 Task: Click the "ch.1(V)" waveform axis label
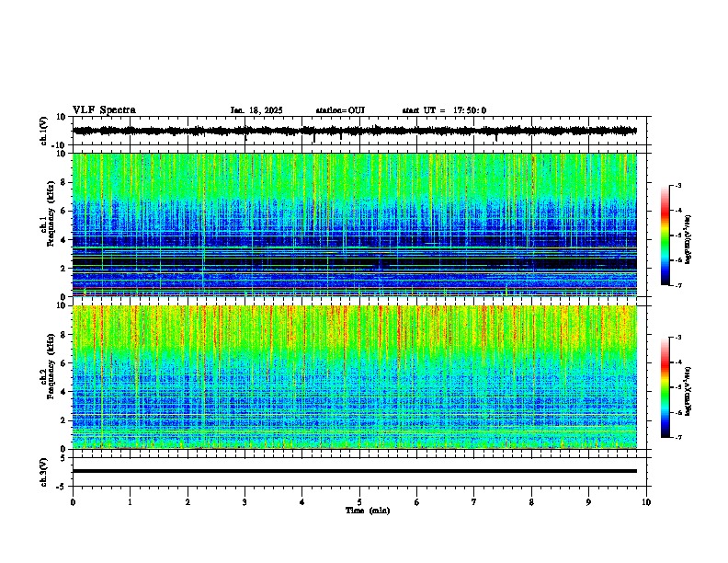(x=44, y=131)
